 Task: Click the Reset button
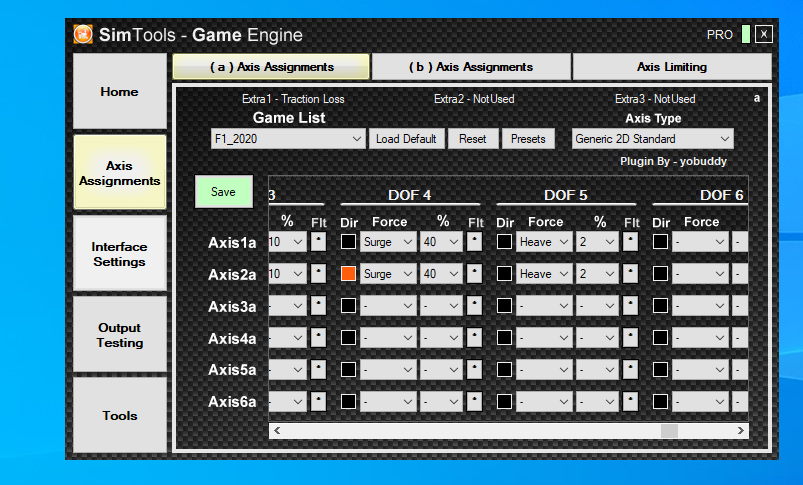pyautogui.click(x=473, y=139)
